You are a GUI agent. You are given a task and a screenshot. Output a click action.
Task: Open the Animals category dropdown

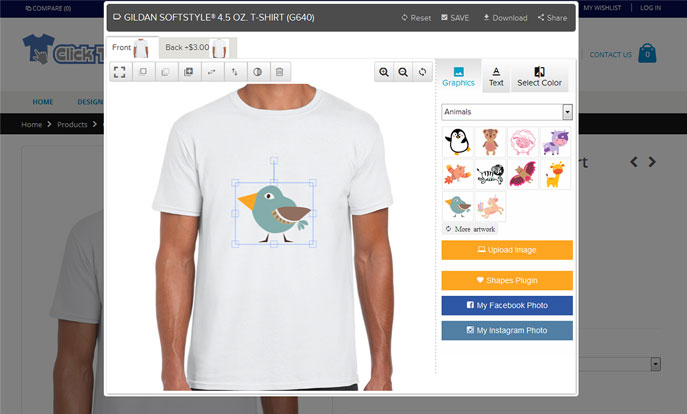[507, 112]
